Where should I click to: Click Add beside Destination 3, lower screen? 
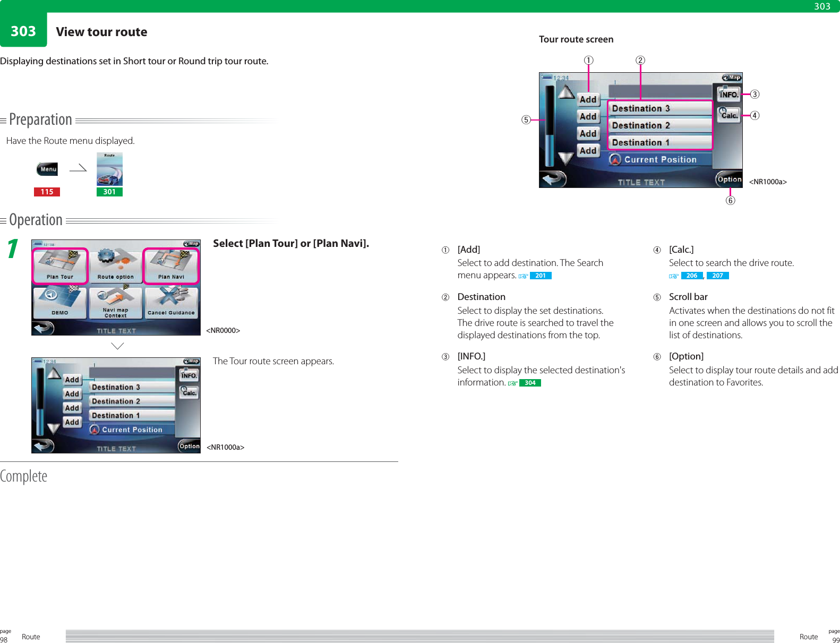click(72, 380)
